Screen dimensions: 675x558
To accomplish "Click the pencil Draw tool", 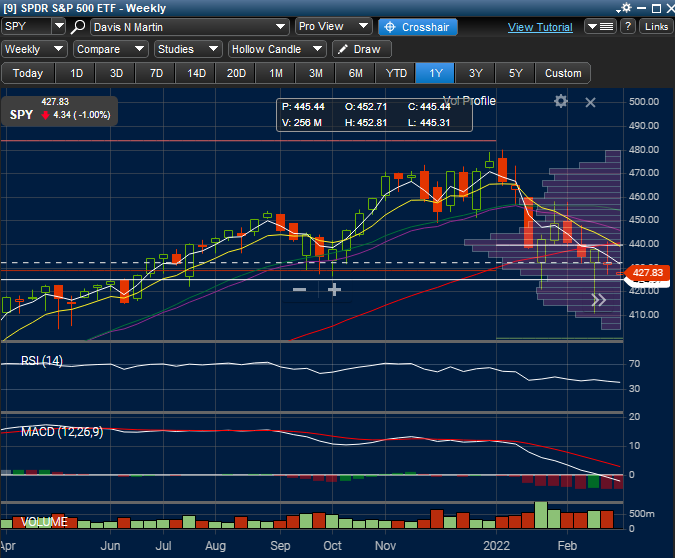I will point(362,49).
